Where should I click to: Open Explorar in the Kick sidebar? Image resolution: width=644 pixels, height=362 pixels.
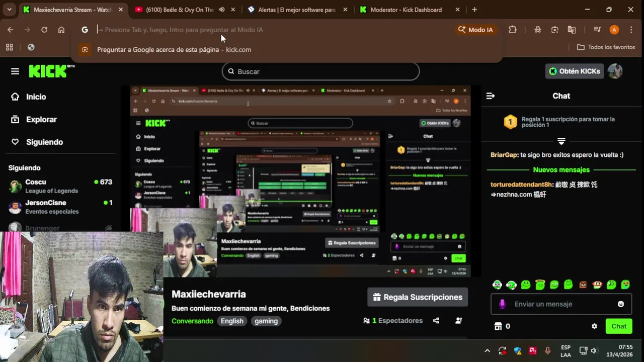pyautogui.click(x=34, y=119)
